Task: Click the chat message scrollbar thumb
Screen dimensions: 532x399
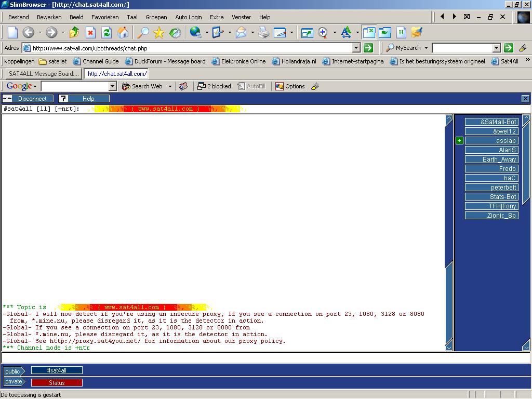Action: point(449,303)
